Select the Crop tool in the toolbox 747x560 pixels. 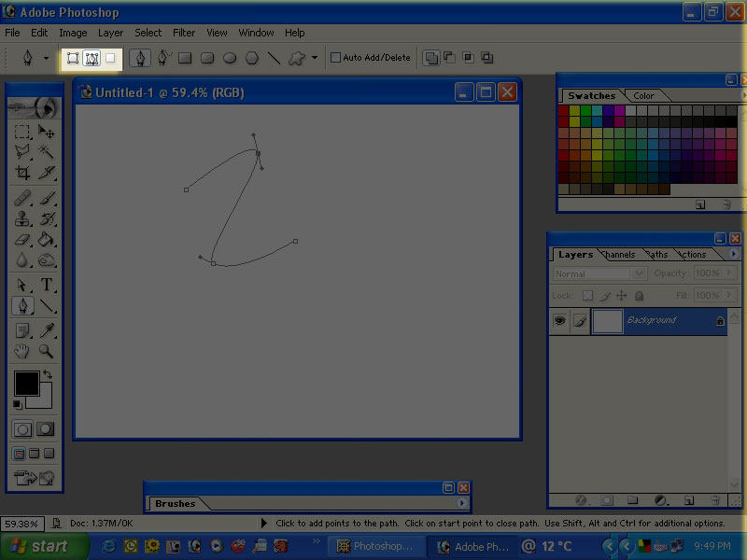tap(23, 173)
